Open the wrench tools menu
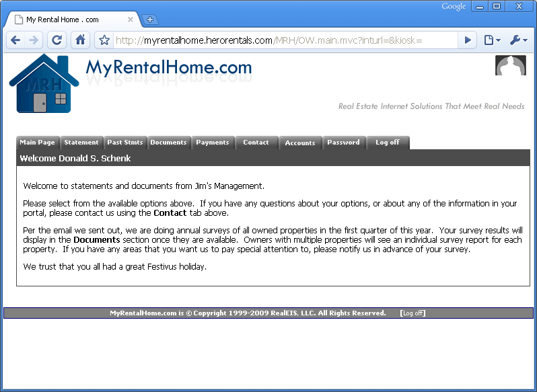Screen dimensions: 537x392 (519, 40)
